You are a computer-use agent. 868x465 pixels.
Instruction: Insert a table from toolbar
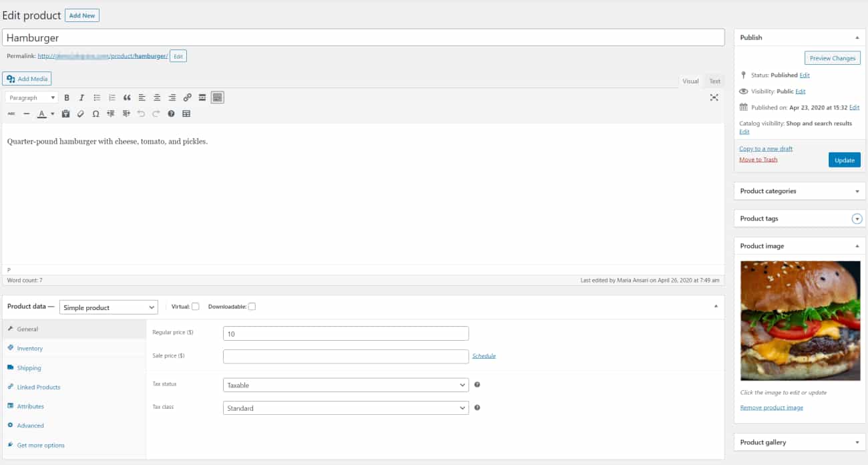[186, 114]
